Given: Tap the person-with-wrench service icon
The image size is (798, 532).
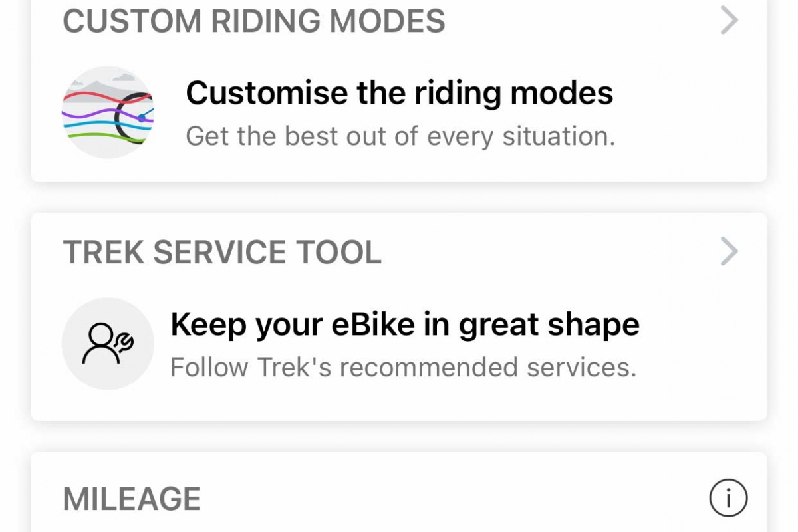Looking at the screenshot, I should click(x=108, y=343).
